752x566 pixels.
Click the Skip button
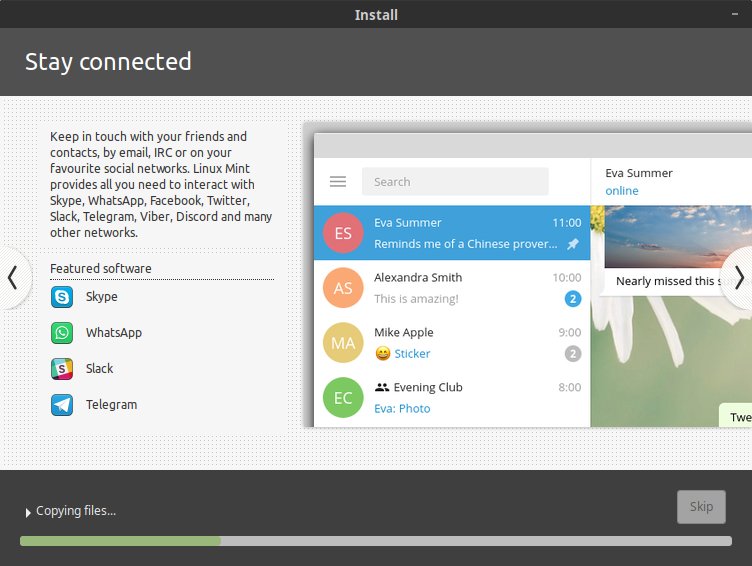[x=701, y=507]
